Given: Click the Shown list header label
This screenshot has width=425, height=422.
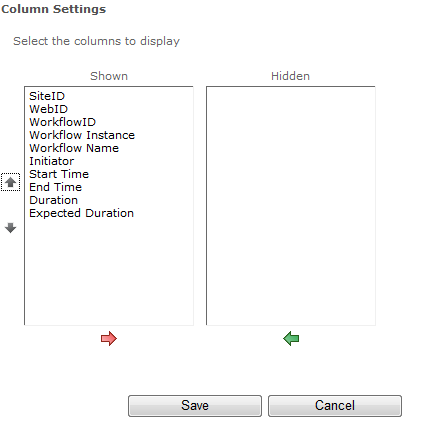Looking at the screenshot, I should 109,76.
